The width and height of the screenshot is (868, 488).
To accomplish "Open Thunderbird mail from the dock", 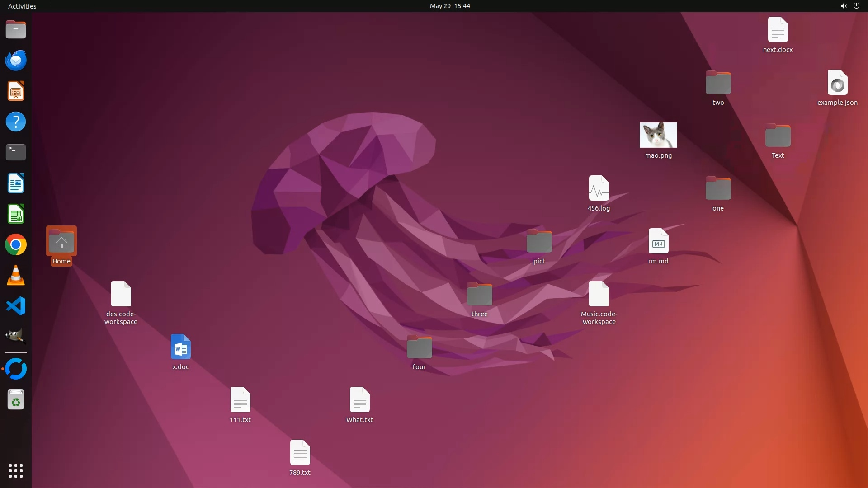I will (16, 61).
